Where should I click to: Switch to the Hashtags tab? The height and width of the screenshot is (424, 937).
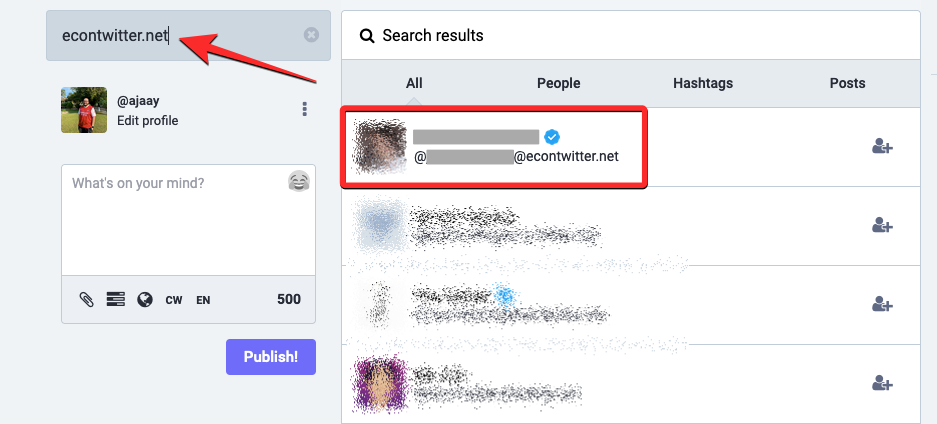(703, 84)
